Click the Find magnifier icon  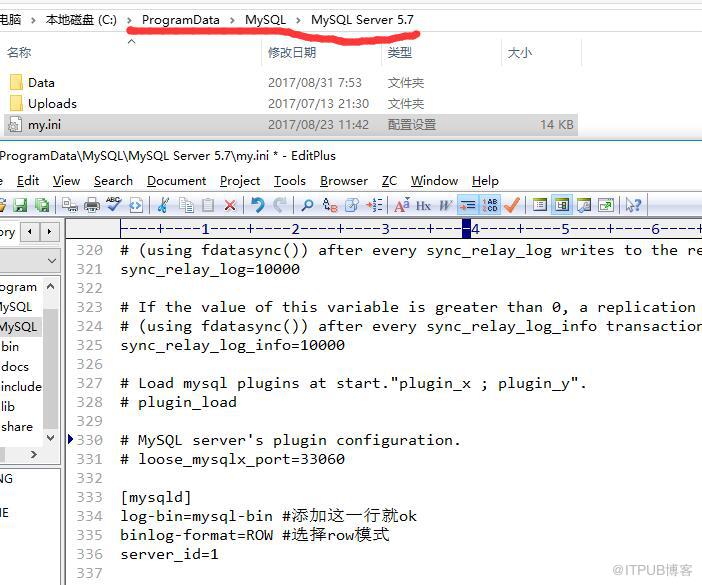coord(308,205)
